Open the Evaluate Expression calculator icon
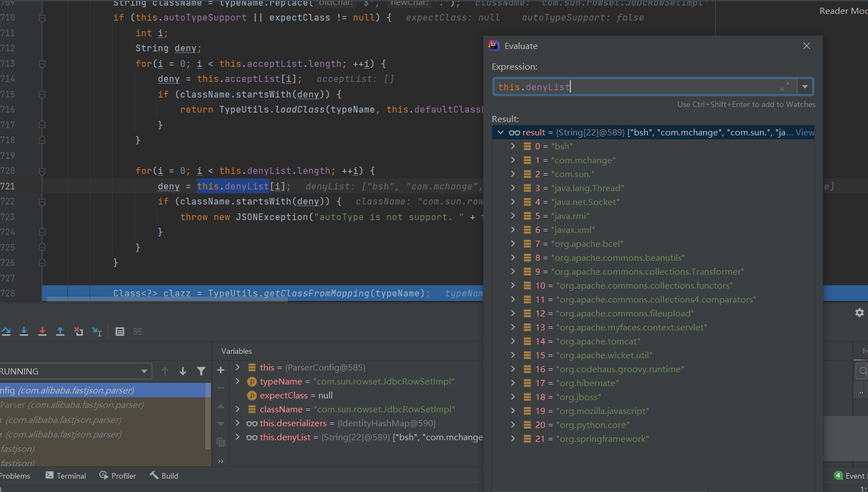 click(120, 332)
